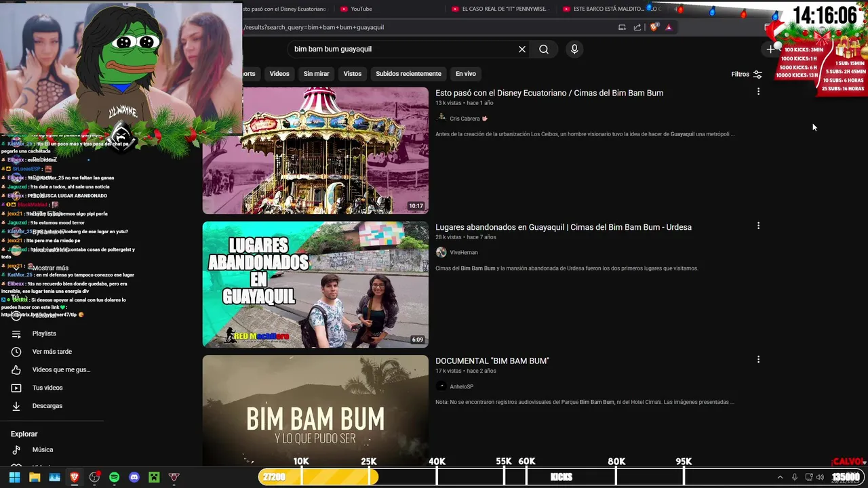868x488 pixels.
Task: Focus the YouTube search input field
Action: [403, 49]
